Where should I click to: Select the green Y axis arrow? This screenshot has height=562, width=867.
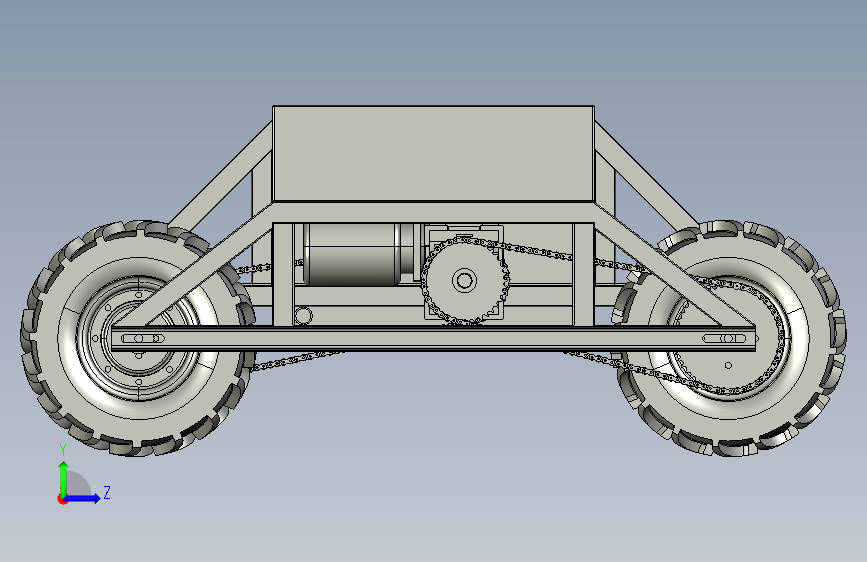click(x=64, y=479)
